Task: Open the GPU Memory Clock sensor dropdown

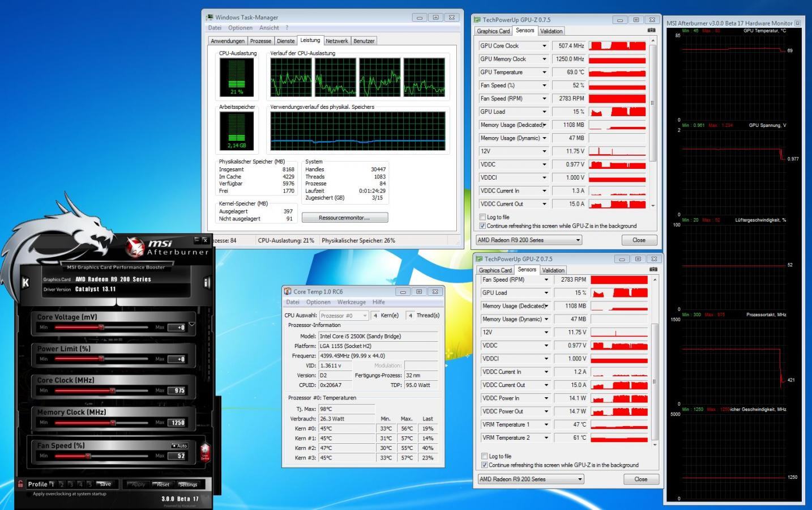Action: tap(545, 59)
